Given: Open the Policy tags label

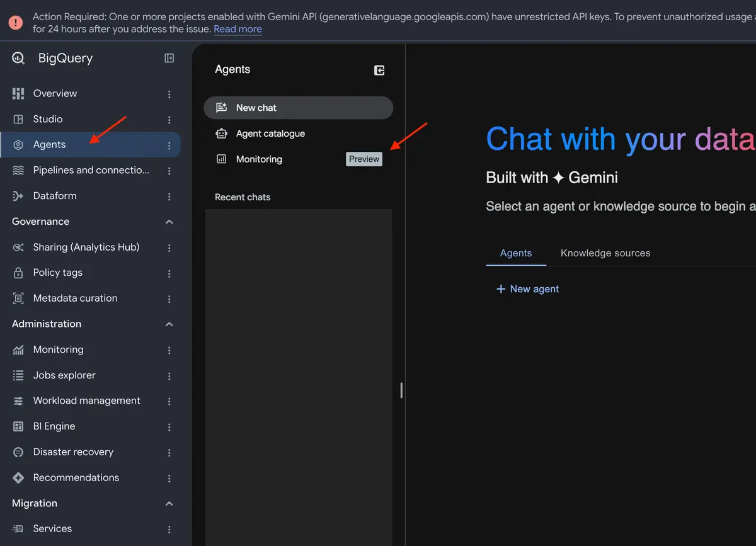Looking at the screenshot, I should 58,273.
